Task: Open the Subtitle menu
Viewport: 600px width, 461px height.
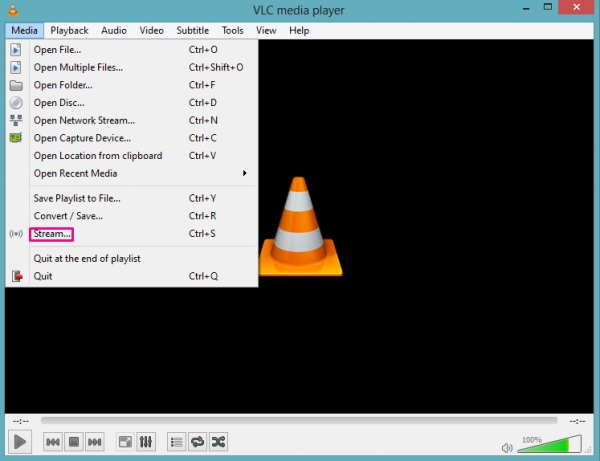Action: 192,31
